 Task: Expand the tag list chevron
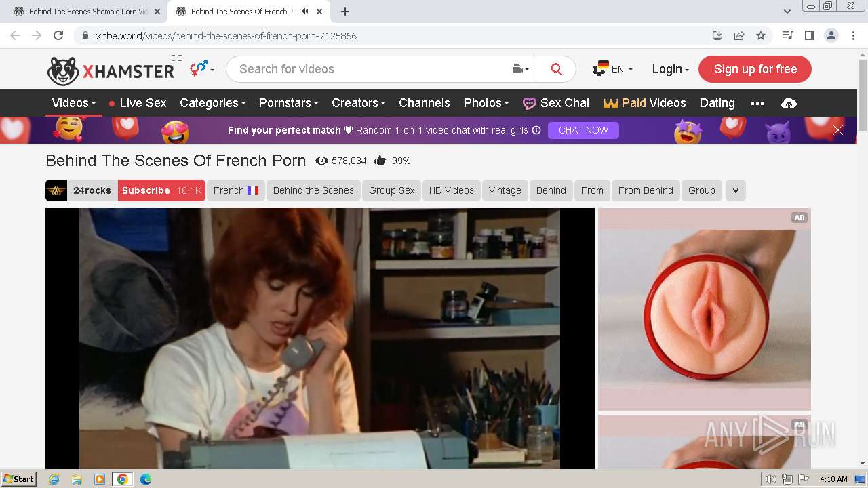pos(735,190)
